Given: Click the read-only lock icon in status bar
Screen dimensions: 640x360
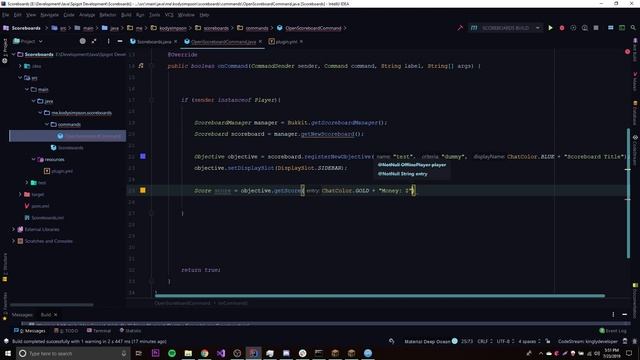Looking at the screenshot, I should [x=548, y=341].
